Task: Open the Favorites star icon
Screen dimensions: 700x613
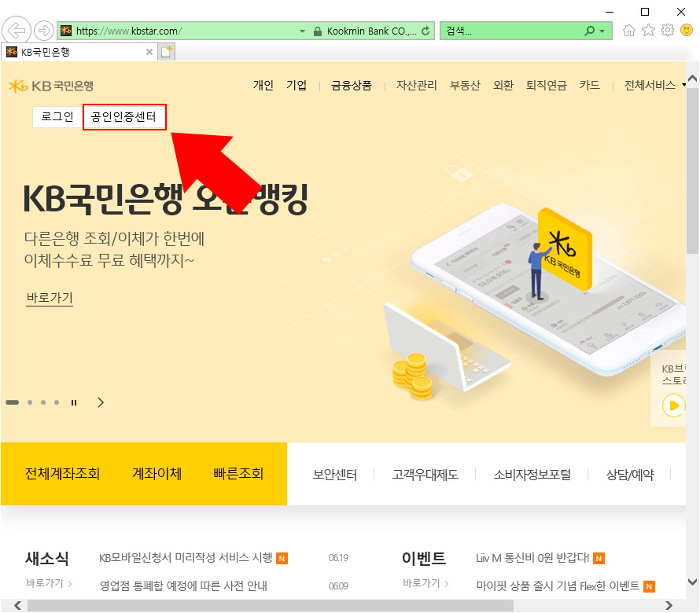Action: [648, 31]
